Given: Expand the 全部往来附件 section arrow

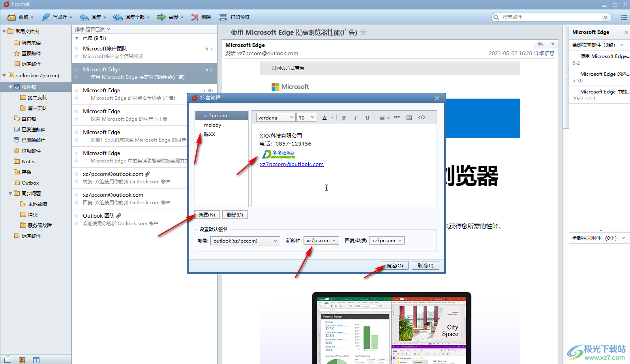Looking at the screenshot, I should (x=623, y=238).
